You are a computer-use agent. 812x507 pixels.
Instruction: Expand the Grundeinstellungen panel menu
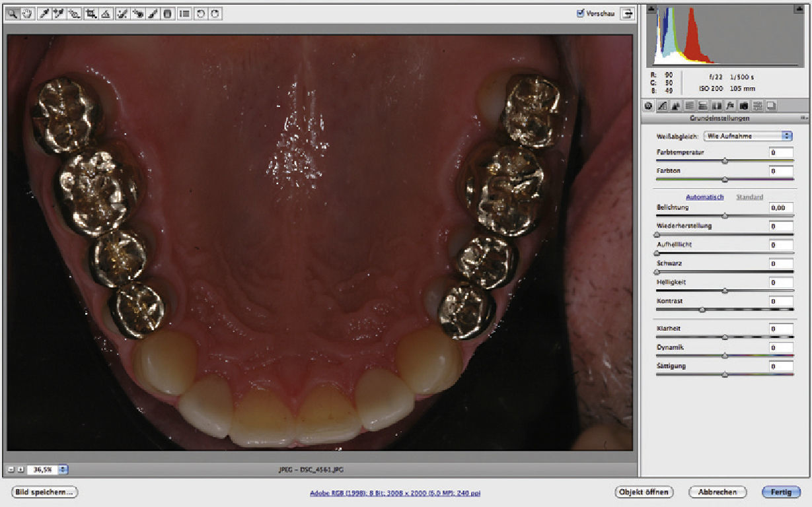(x=803, y=118)
